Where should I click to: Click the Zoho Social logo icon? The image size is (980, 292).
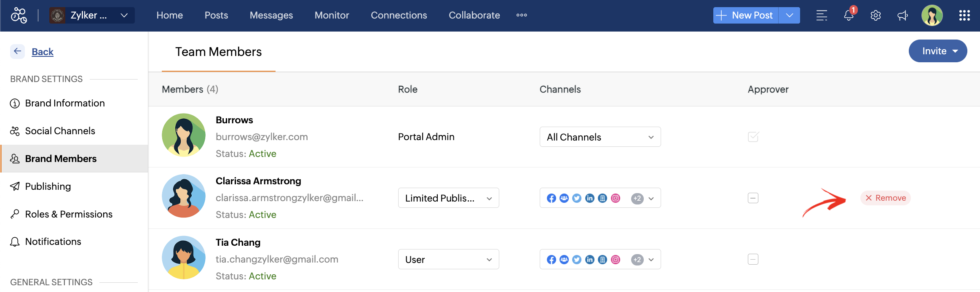(19, 16)
